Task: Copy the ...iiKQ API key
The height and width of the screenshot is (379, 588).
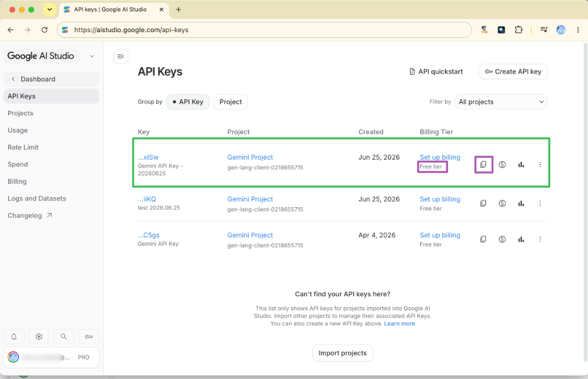Action: tap(483, 203)
